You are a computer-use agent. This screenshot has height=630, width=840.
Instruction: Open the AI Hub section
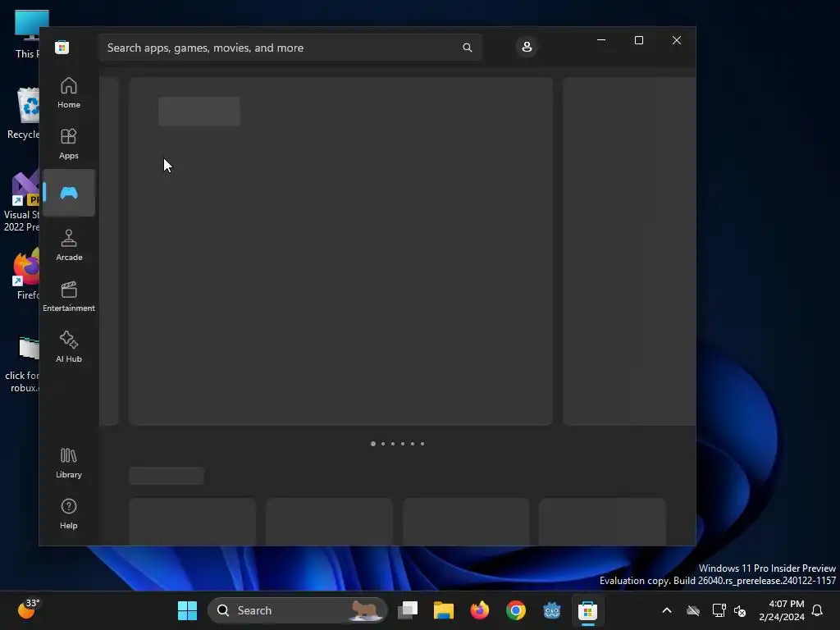[x=69, y=348]
